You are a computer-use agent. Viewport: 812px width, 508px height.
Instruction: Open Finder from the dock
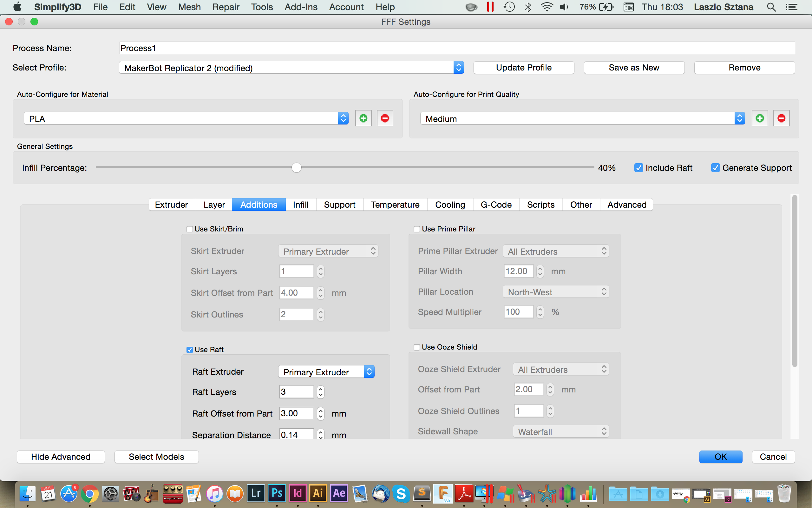pyautogui.click(x=28, y=494)
